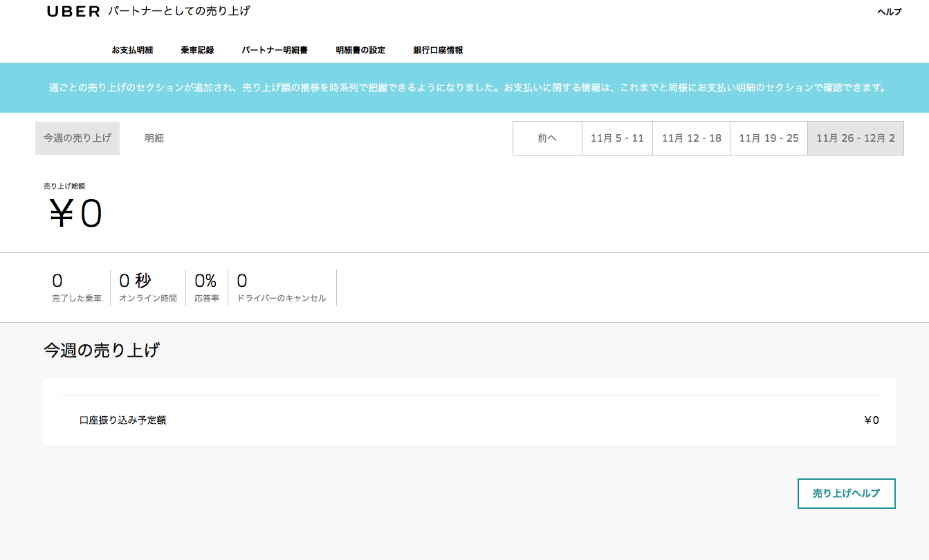Image resolution: width=929 pixels, height=560 pixels.
Task: Click the オンライン時間 0 秒 stat
Action: point(148,288)
